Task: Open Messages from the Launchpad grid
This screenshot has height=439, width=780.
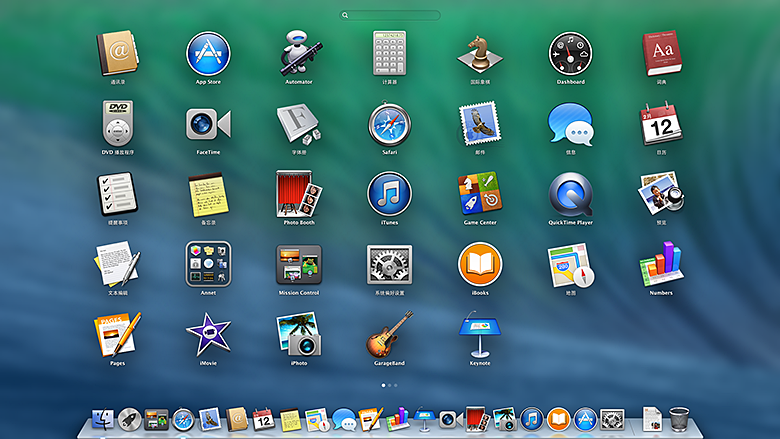Action: 571,124
